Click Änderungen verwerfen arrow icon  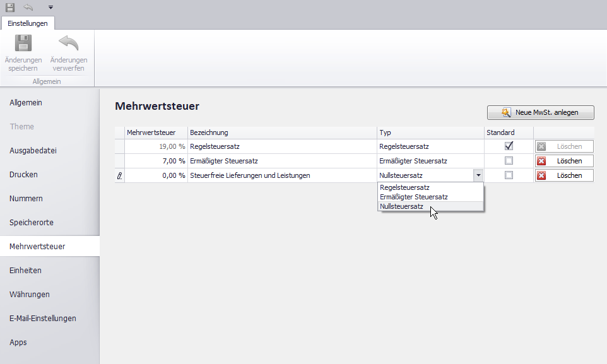pos(69,43)
